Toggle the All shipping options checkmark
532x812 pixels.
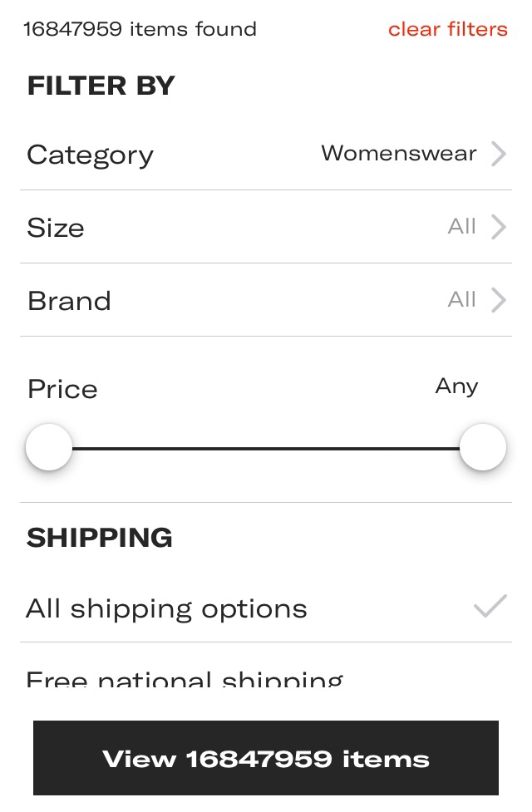point(490,608)
